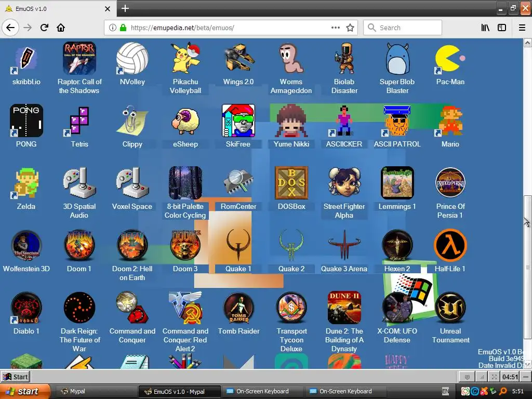Launch Transport Tycoon Deluxe
Screen dimensions: 532x399
(x=291, y=308)
